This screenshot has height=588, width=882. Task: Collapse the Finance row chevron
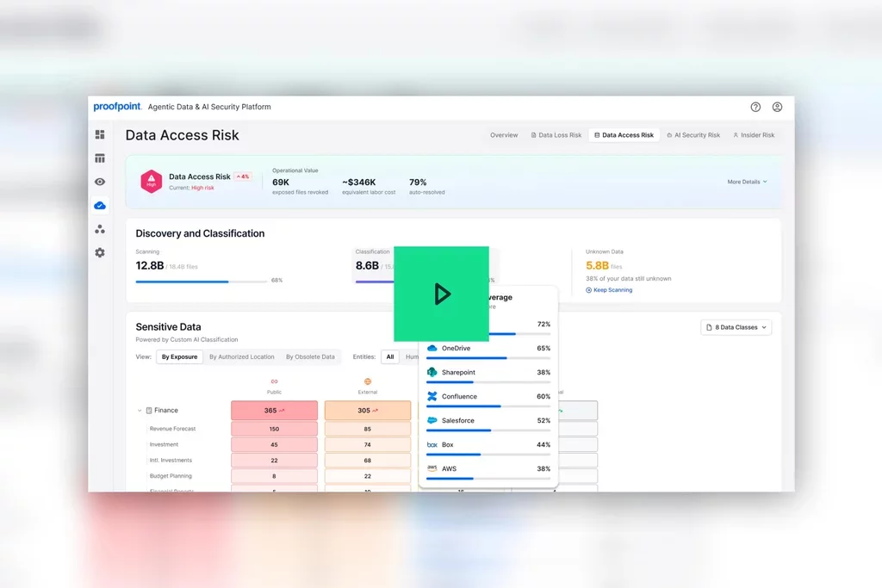pyautogui.click(x=140, y=411)
